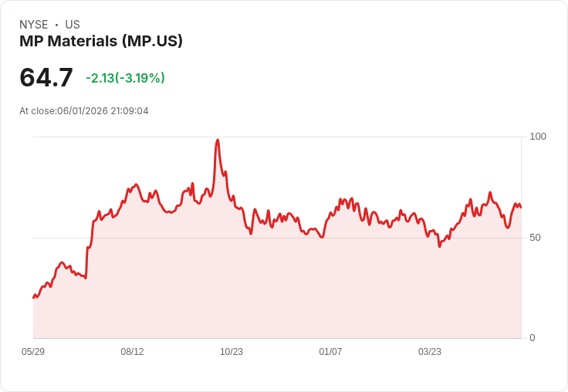Click the sharp price jump after 05/29
Image resolution: width=568 pixels, height=392 pixels.
87,261
